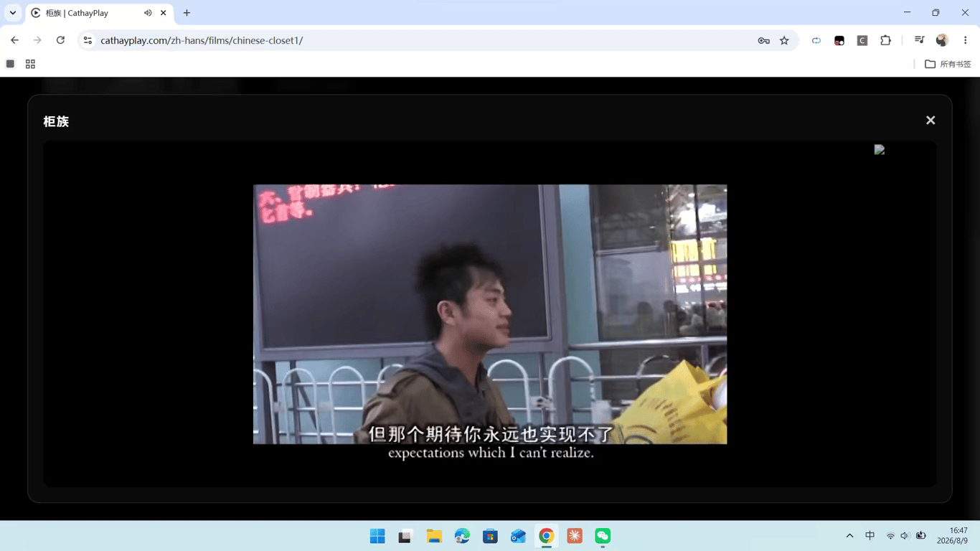
Task: Bookmark this page with the star icon
Action: tap(784, 41)
